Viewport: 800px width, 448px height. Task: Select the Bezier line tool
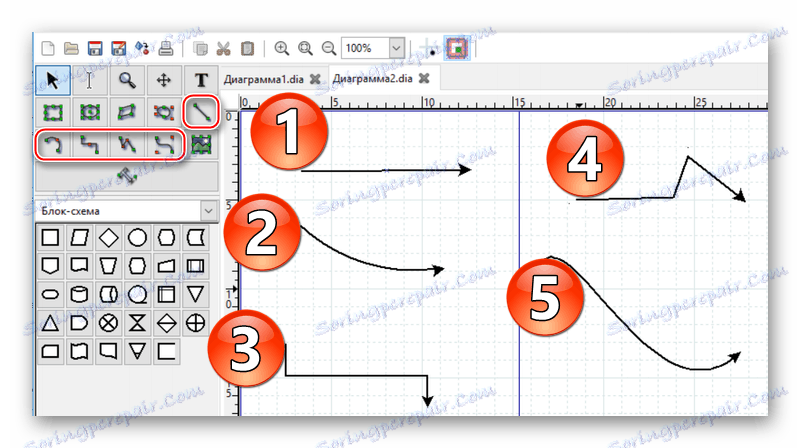click(x=163, y=145)
